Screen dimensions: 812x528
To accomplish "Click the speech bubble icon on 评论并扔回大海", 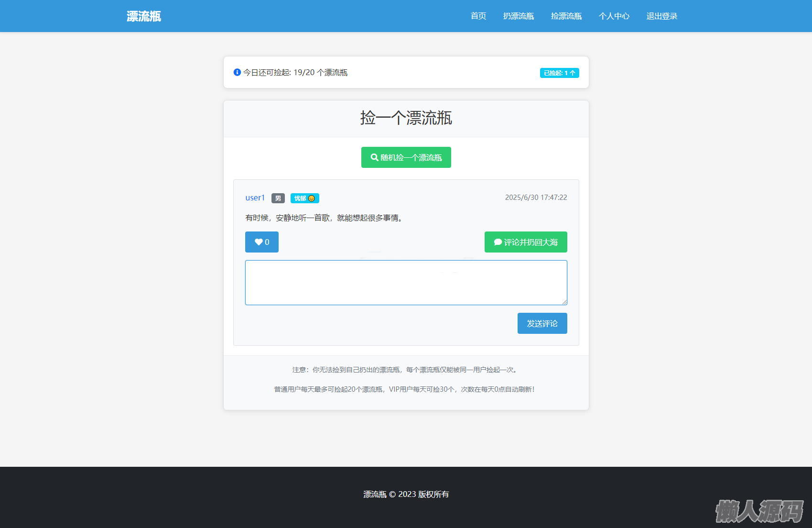I will click(x=498, y=242).
